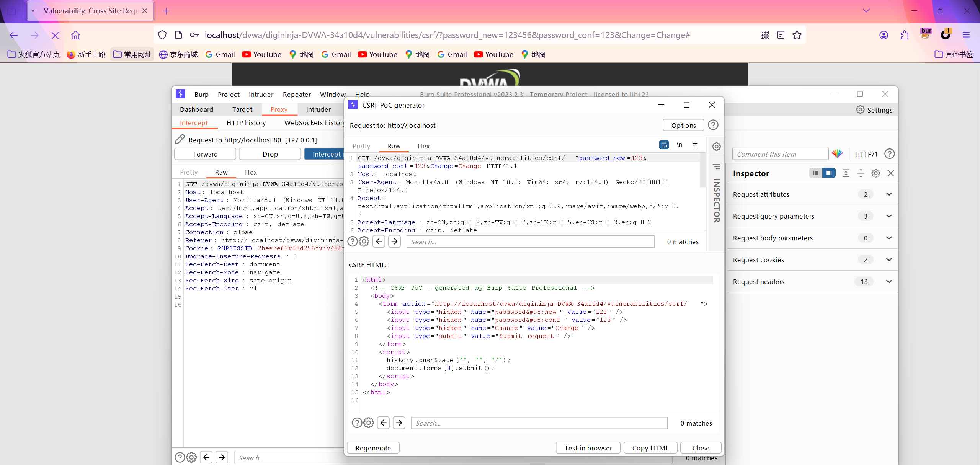Image resolution: width=980 pixels, height=465 pixels.
Task: Click Test in browser button
Action: [588, 448]
